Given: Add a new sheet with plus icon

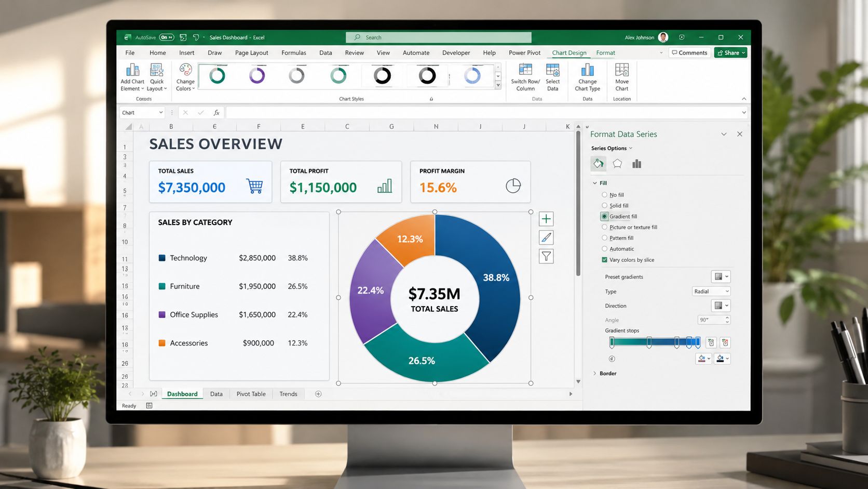Looking at the screenshot, I should tap(318, 394).
